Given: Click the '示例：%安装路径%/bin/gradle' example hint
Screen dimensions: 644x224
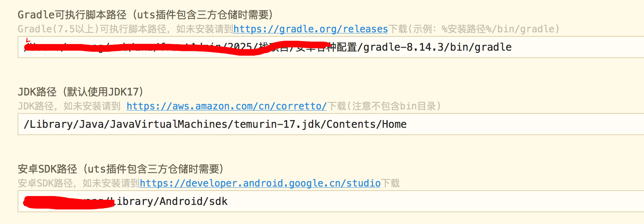Looking at the screenshot, I should (x=485, y=29).
